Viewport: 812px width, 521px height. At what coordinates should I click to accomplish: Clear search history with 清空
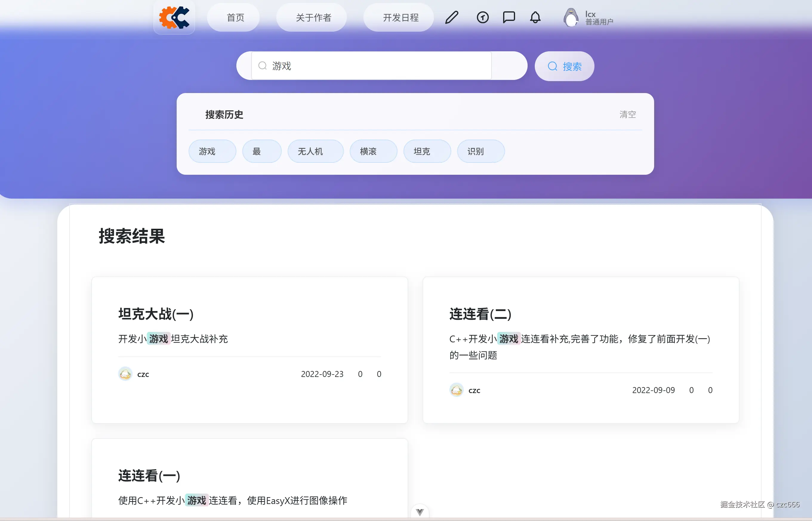pos(627,114)
